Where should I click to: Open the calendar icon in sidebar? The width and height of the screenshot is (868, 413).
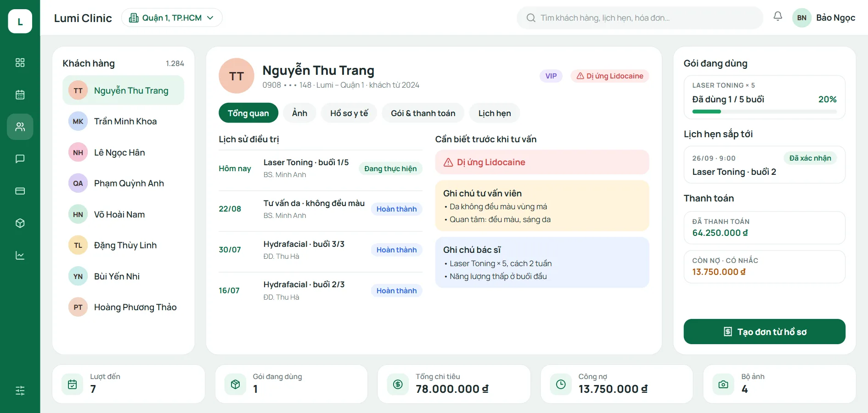coord(20,95)
